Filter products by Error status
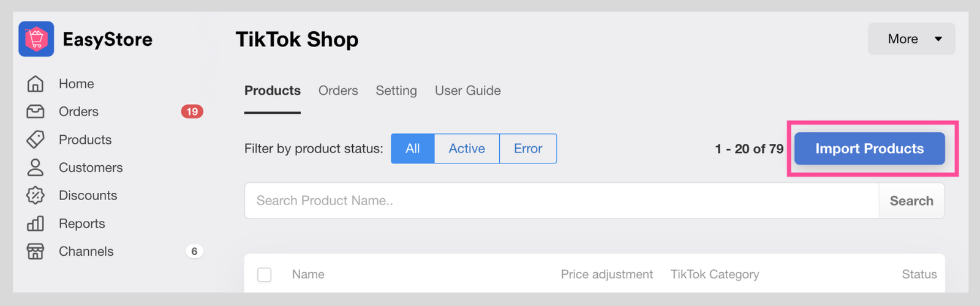This screenshot has height=306, width=980. pos(528,149)
